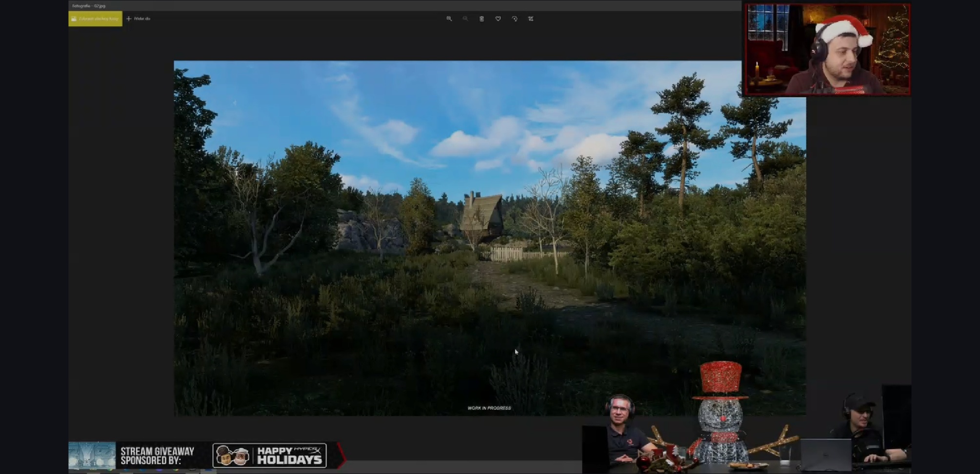Image resolution: width=980 pixels, height=474 pixels.
Task: Mark photo as favorite with the heart icon
Action: tap(498, 19)
